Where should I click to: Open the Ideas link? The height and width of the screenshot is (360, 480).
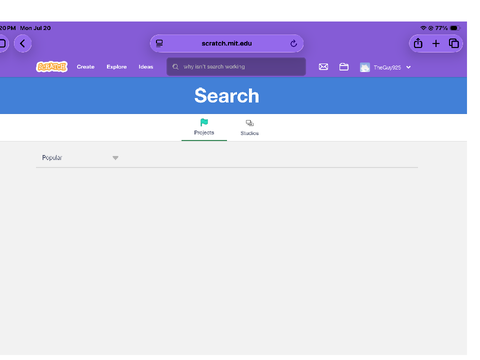click(146, 67)
